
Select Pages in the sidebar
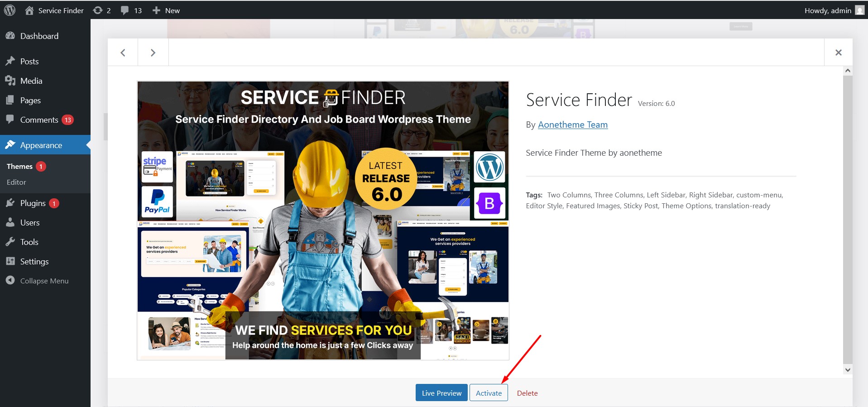point(45,100)
